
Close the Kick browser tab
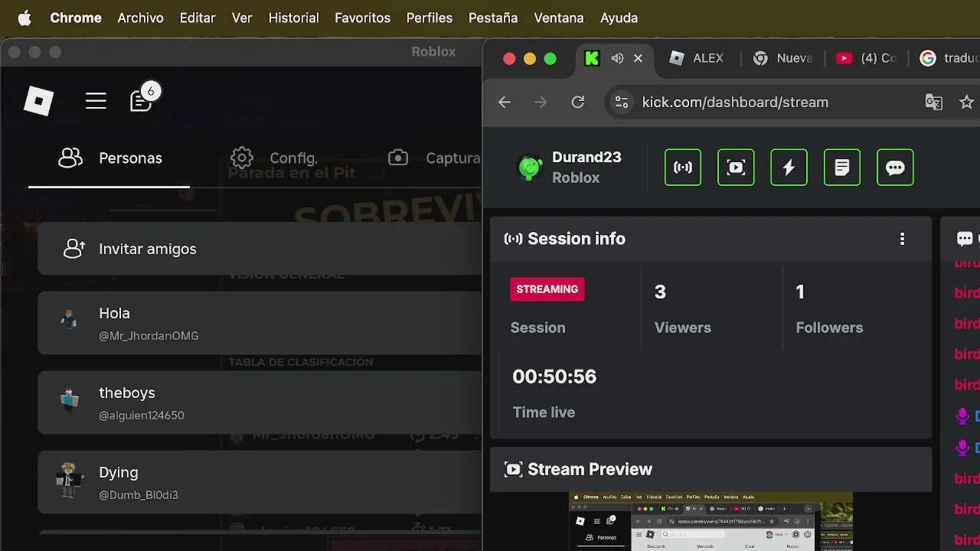pyautogui.click(x=638, y=58)
